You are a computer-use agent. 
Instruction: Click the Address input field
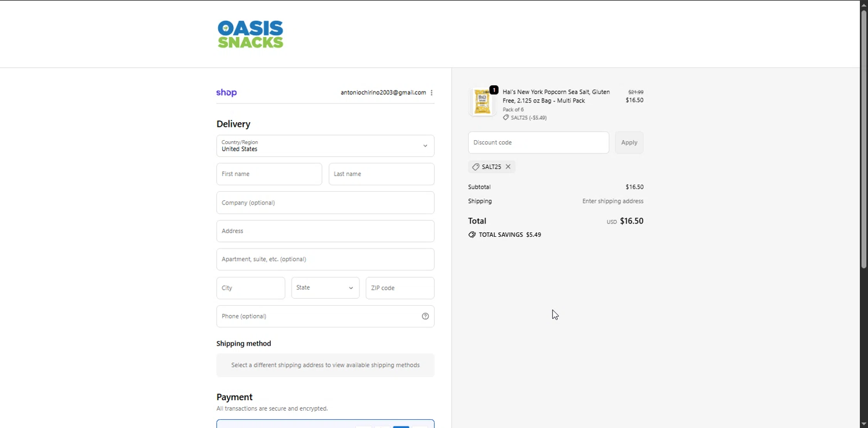click(x=325, y=231)
